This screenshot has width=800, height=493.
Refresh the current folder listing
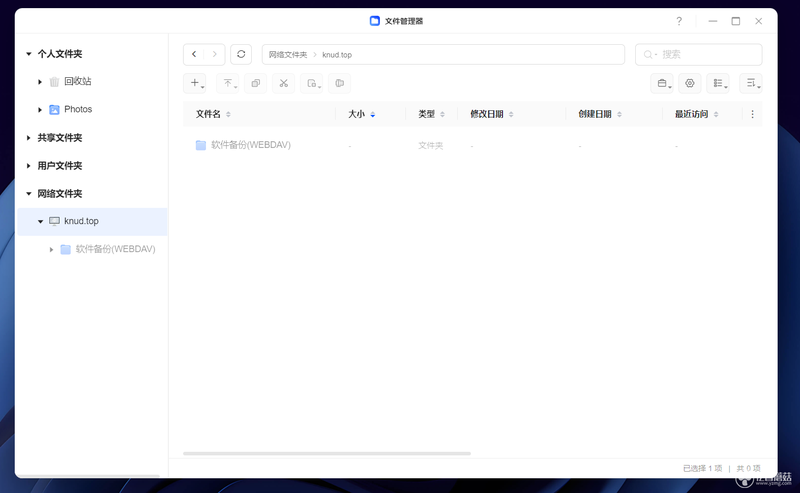tap(241, 54)
